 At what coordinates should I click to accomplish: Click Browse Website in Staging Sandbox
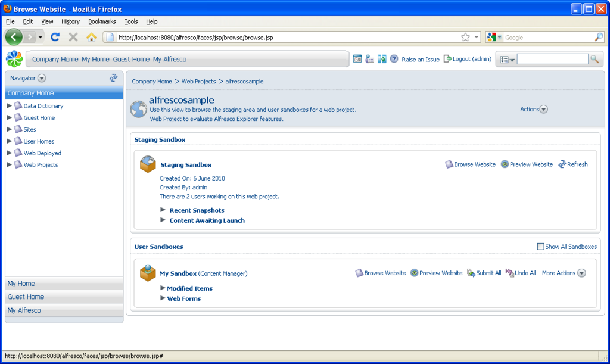(x=471, y=164)
